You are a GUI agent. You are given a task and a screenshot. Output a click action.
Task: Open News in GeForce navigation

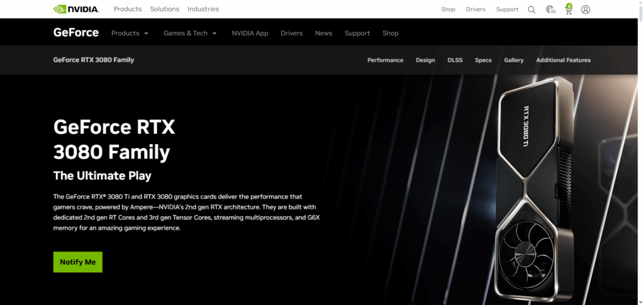click(324, 33)
